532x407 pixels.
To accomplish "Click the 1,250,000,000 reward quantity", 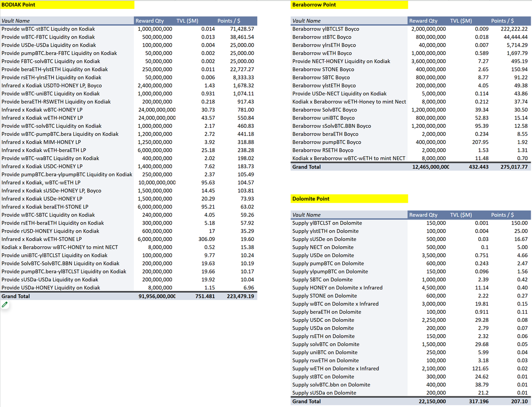I will [x=155, y=142].
